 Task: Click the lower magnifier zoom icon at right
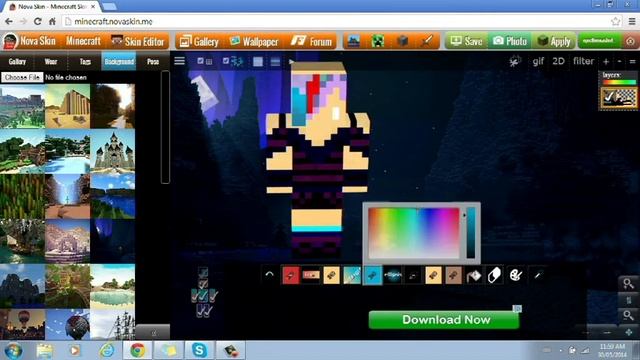[x=628, y=315]
